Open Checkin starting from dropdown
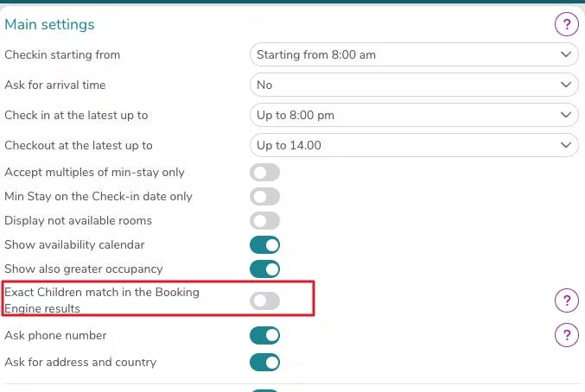 tap(414, 55)
